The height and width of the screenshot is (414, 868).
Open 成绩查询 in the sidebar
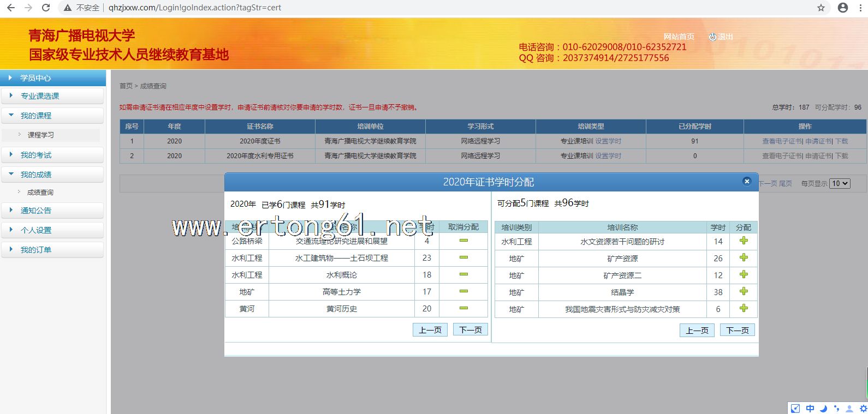pos(40,193)
